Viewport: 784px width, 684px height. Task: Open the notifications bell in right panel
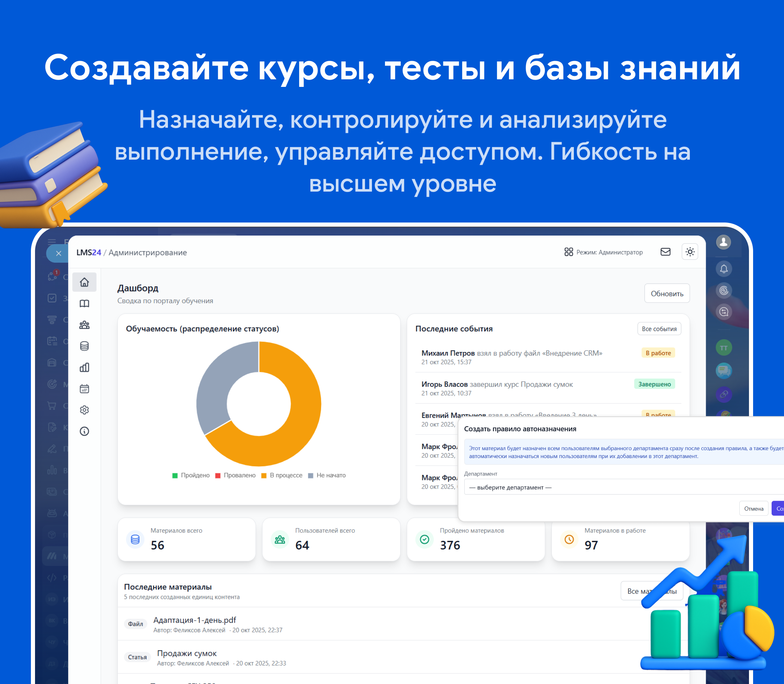724,269
